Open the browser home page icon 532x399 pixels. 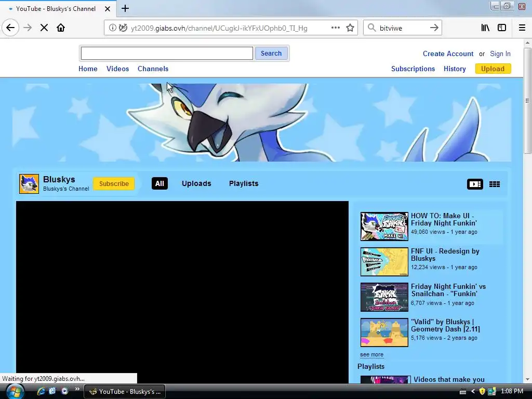click(x=61, y=28)
